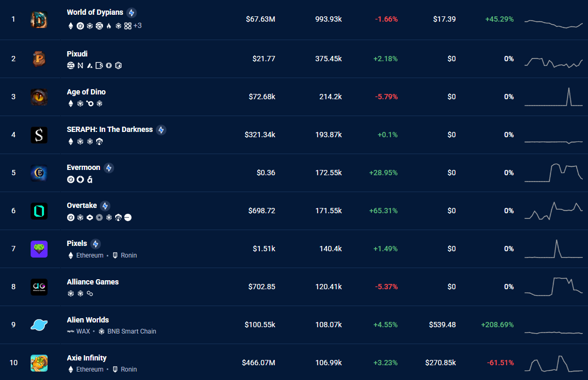
Task: Select the Ronin chain label under Pixels
Action: [x=128, y=255]
